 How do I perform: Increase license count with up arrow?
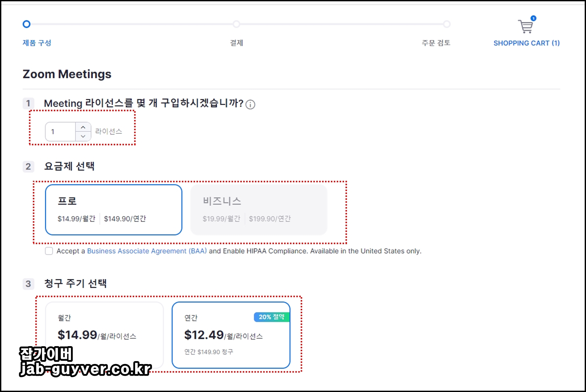(83, 127)
